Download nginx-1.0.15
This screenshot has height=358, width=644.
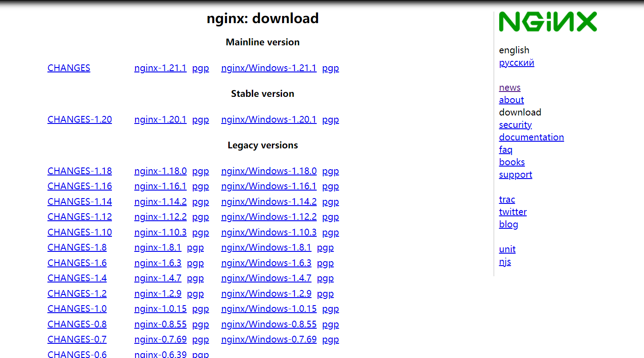pyautogui.click(x=160, y=309)
